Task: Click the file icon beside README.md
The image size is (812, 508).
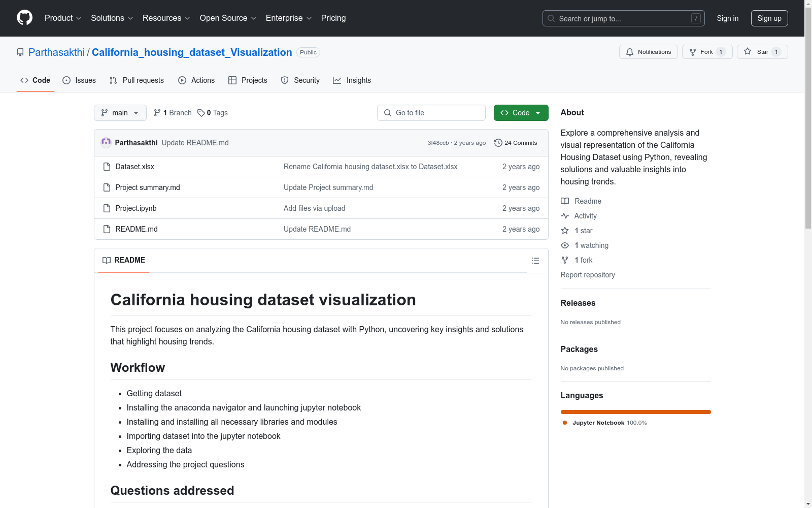Action: 107,229
